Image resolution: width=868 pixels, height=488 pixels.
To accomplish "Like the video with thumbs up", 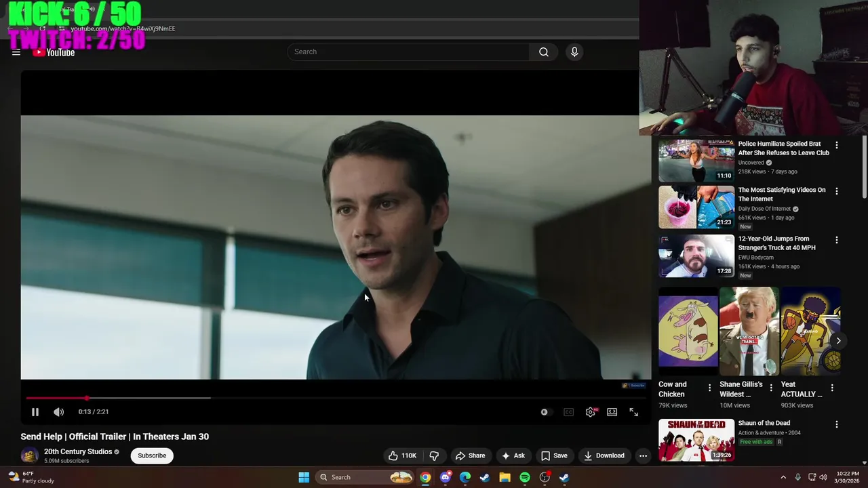I will (x=402, y=455).
